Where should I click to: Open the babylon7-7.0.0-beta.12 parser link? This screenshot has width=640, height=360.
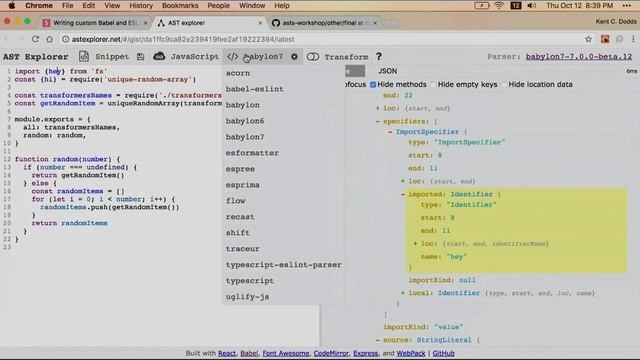click(579, 57)
